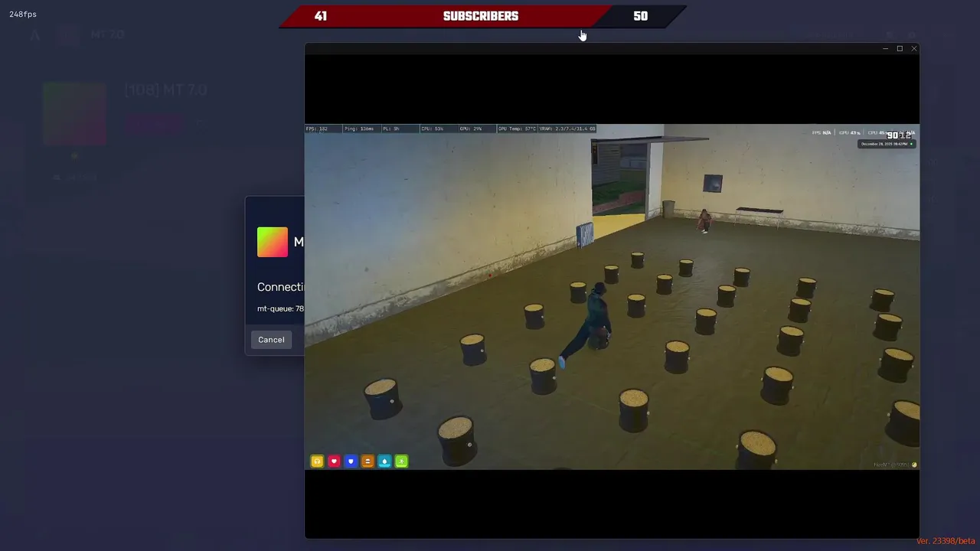
Task: Click the yellow headphones voice status icon
Action: tap(317, 461)
